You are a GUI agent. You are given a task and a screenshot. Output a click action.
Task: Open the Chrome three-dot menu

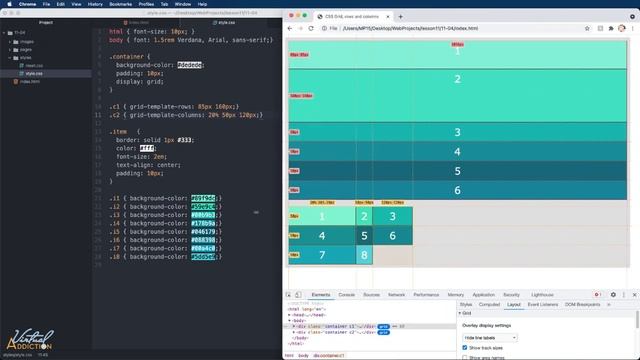click(x=633, y=29)
